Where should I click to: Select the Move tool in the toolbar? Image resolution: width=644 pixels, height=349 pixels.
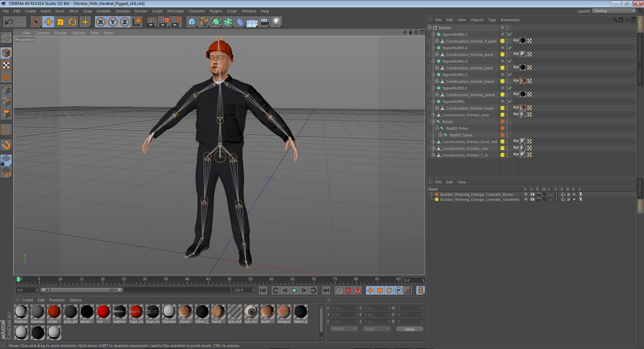pos(48,22)
